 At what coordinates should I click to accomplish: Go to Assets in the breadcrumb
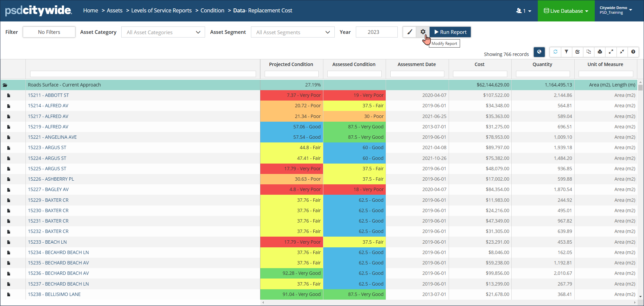115,10
